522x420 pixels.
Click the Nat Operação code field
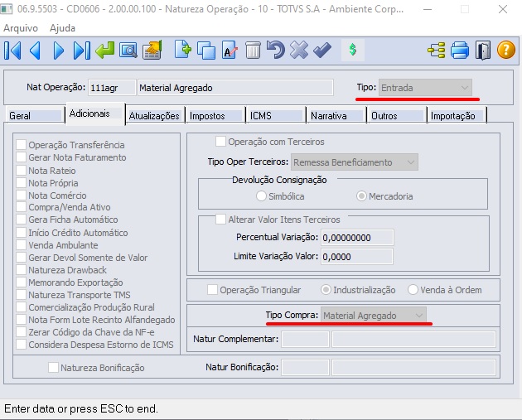pos(112,88)
